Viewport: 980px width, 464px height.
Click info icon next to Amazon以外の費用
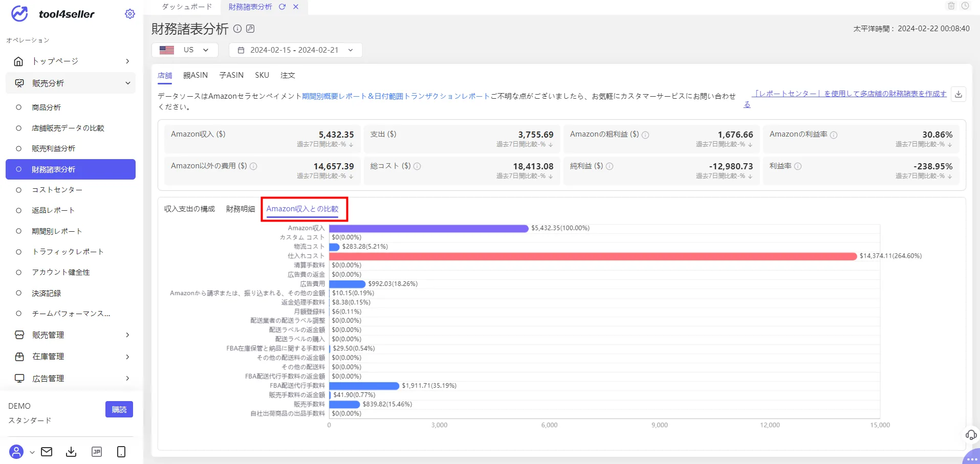[x=253, y=166]
